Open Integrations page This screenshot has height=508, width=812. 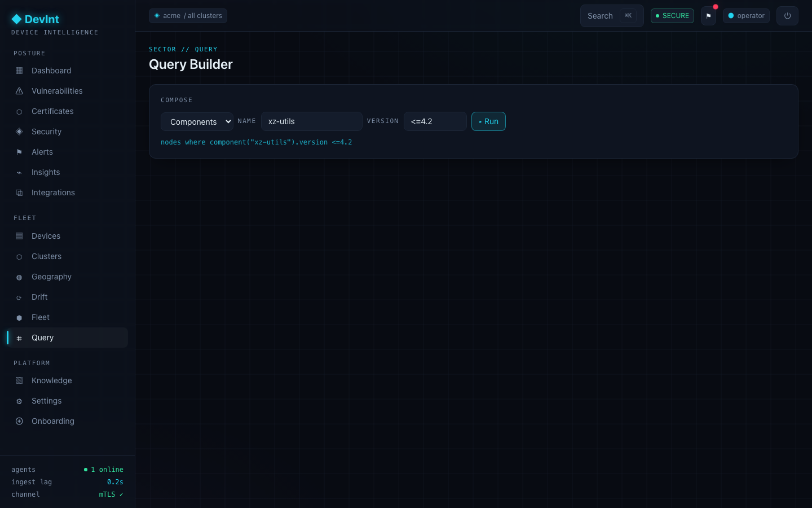click(x=67, y=192)
